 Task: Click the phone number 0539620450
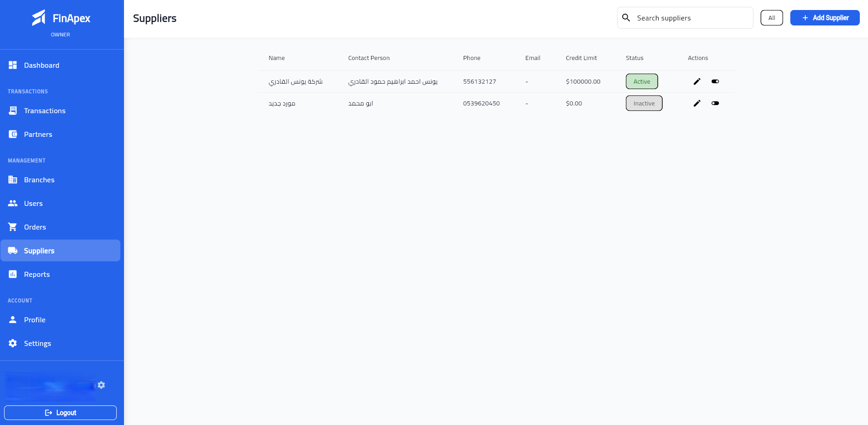point(481,103)
